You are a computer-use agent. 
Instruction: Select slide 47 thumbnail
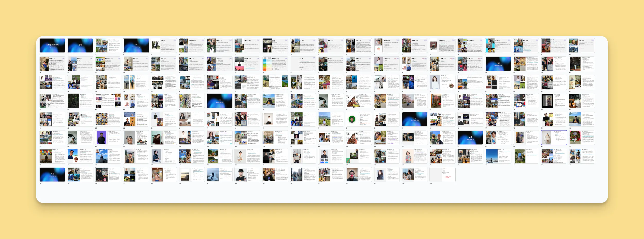220,82
